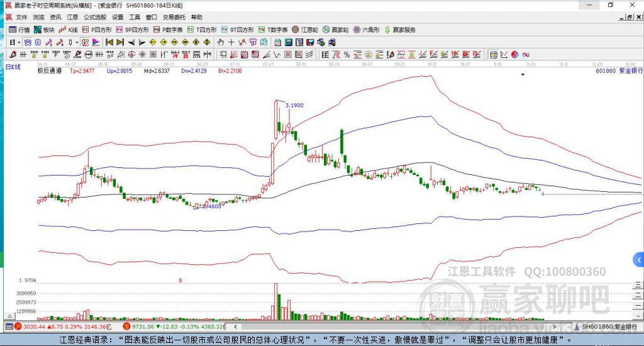
Task: Open the calendar icon
Action: 277,42
